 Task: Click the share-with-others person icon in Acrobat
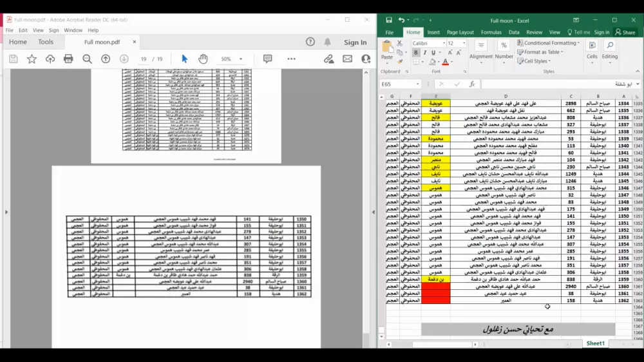[366, 59]
